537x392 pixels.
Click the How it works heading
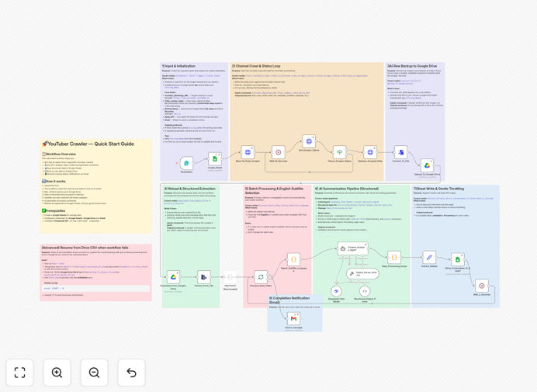click(54, 182)
